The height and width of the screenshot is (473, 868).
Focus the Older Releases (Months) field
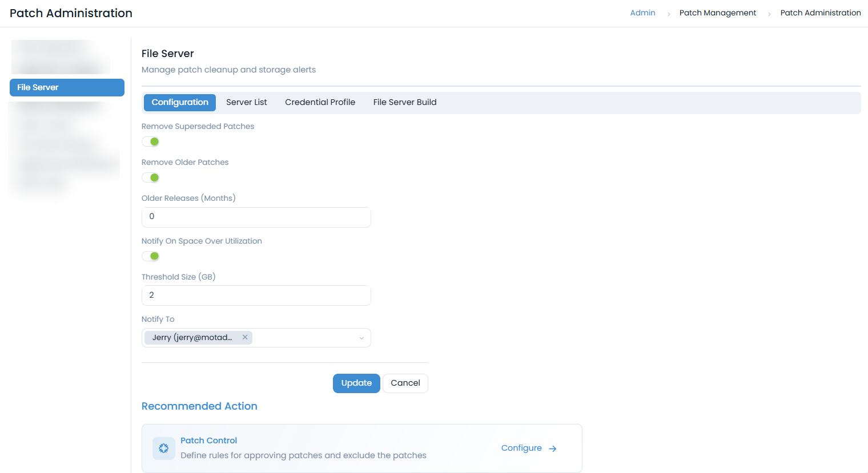tap(256, 217)
